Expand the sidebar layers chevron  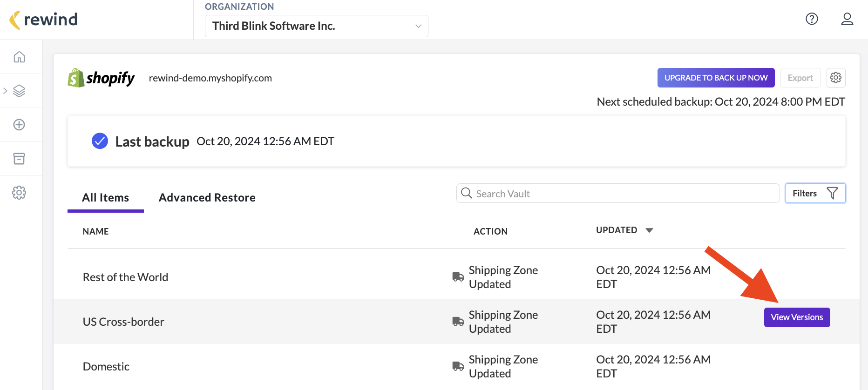click(5, 91)
